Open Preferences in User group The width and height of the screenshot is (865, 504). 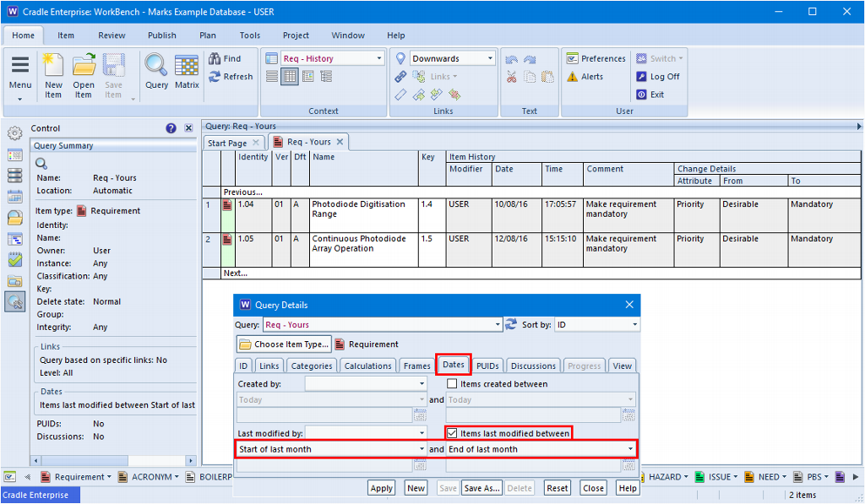596,58
